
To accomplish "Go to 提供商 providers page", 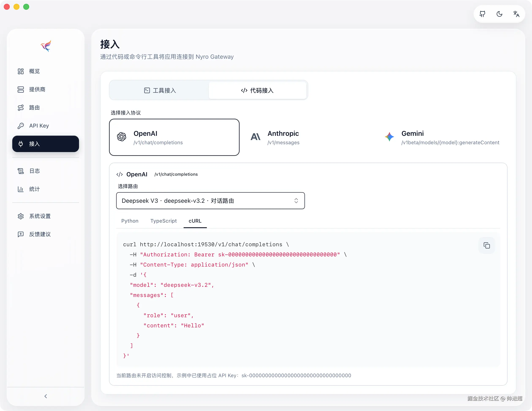I will (x=37, y=89).
